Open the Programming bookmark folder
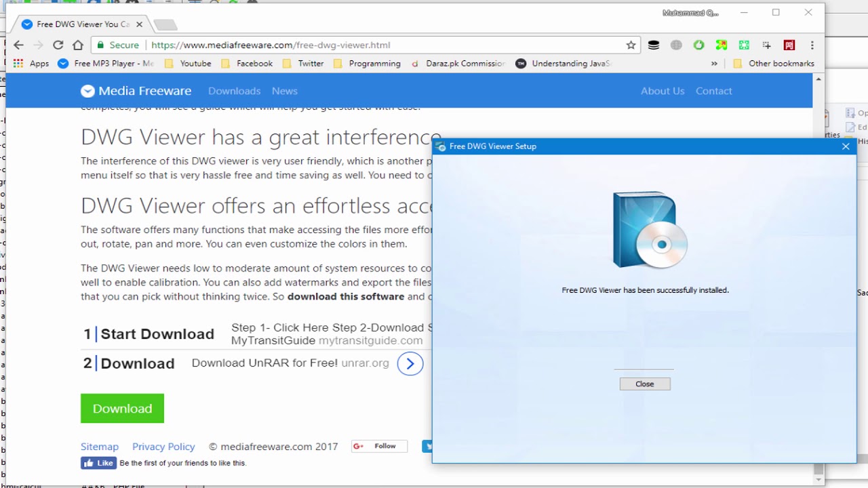The width and height of the screenshot is (868, 488). point(368,63)
